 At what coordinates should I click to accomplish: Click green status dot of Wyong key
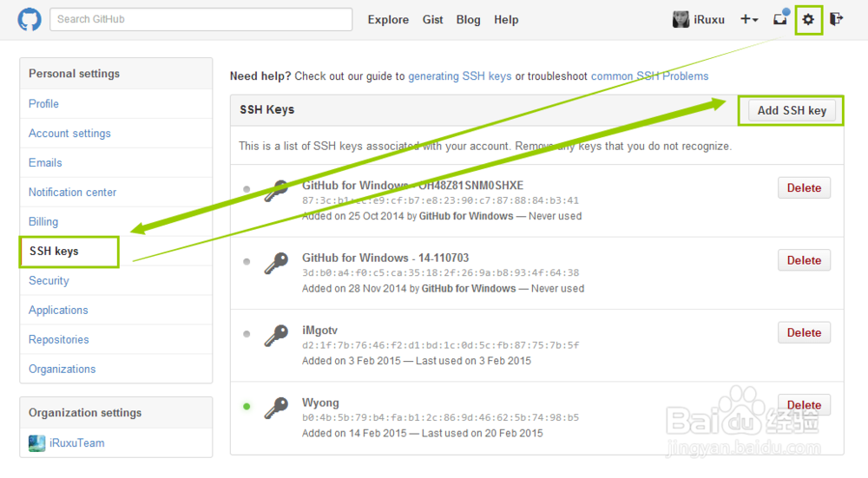[247, 407]
